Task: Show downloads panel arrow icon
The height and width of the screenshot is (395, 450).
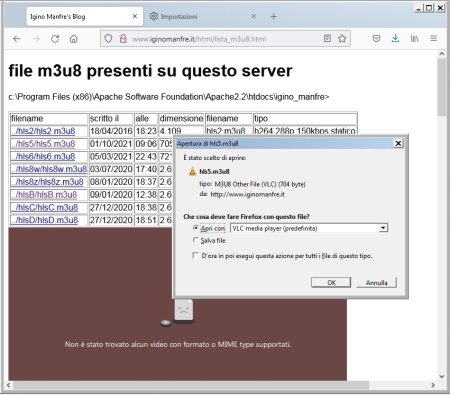Action: 395,38
